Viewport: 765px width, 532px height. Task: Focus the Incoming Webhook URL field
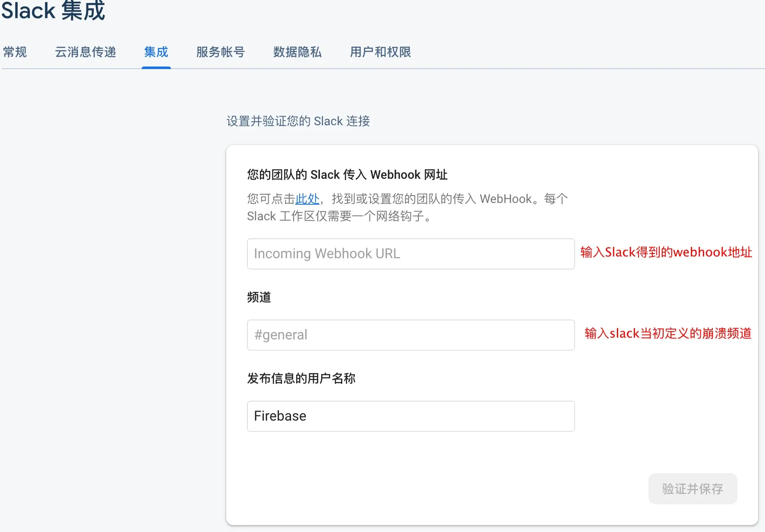411,254
